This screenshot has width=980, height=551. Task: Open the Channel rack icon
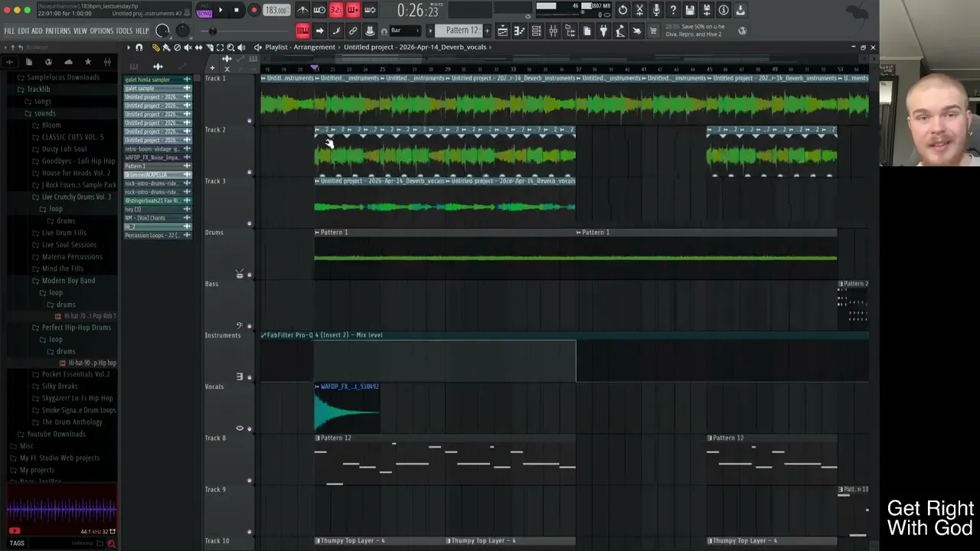click(536, 31)
